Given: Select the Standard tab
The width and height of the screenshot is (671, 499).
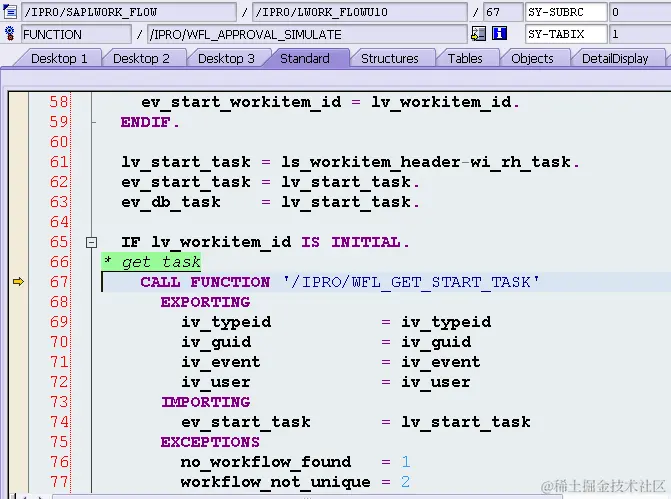Looking at the screenshot, I should [305, 59].
